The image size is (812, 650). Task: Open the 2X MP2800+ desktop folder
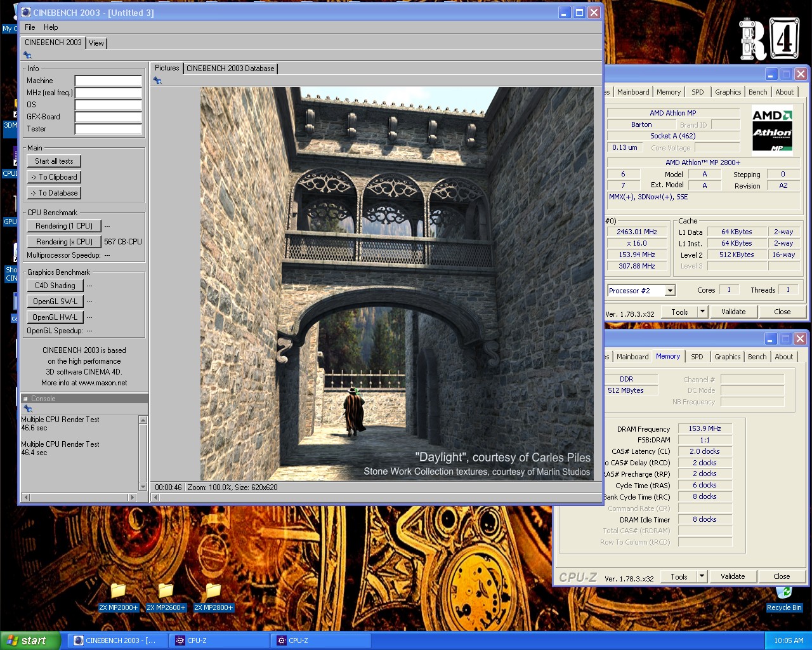coord(213,592)
